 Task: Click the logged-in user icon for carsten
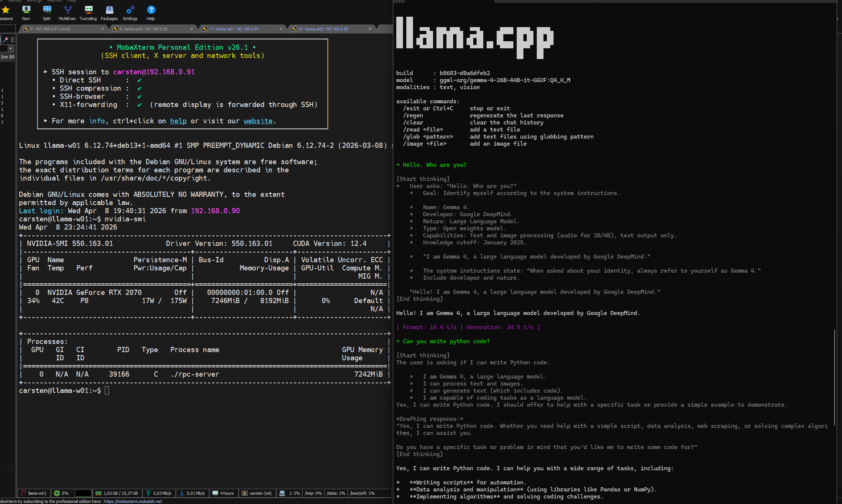point(245,493)
